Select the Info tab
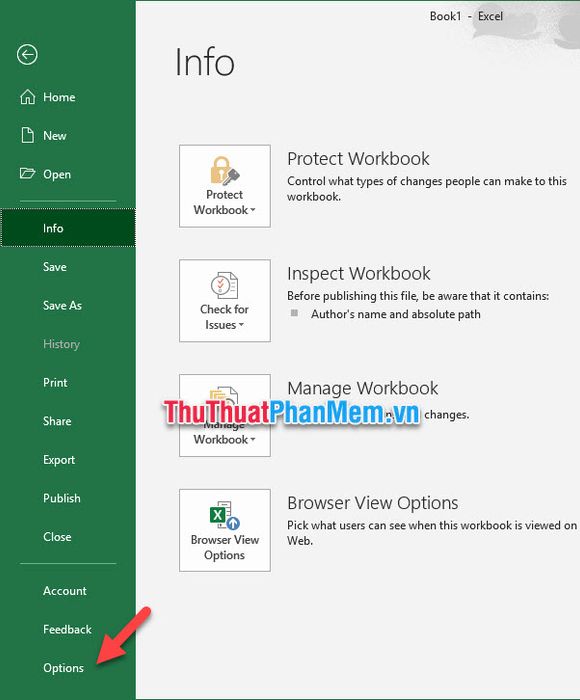580x700 pixels. tap(68, 228)
